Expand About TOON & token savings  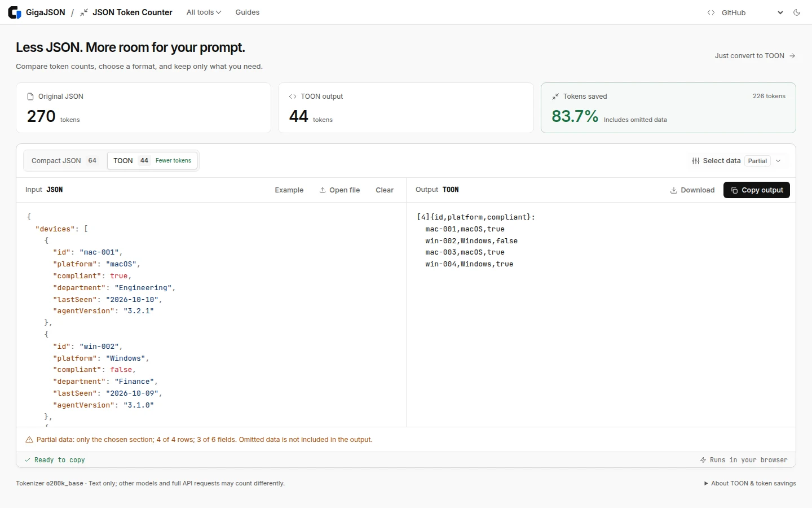coord(750,483)
